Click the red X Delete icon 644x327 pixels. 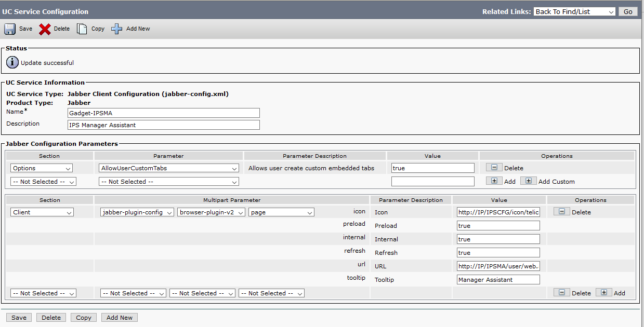45,29
